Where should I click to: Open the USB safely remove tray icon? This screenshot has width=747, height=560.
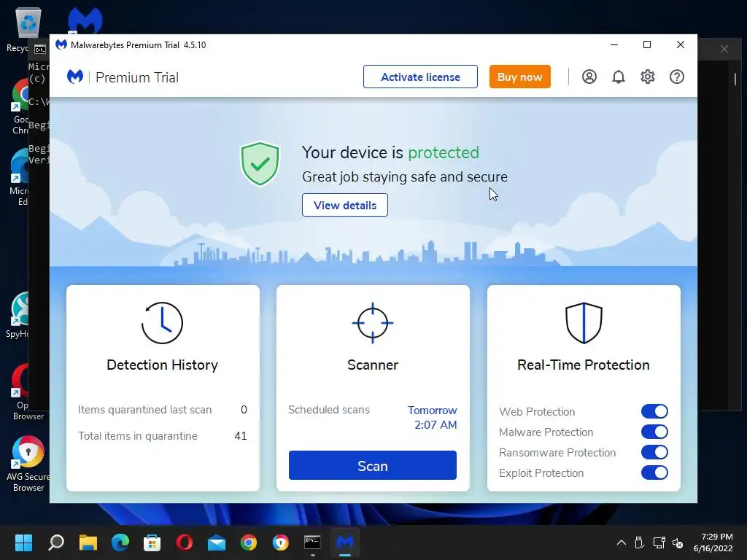[639, 542]
